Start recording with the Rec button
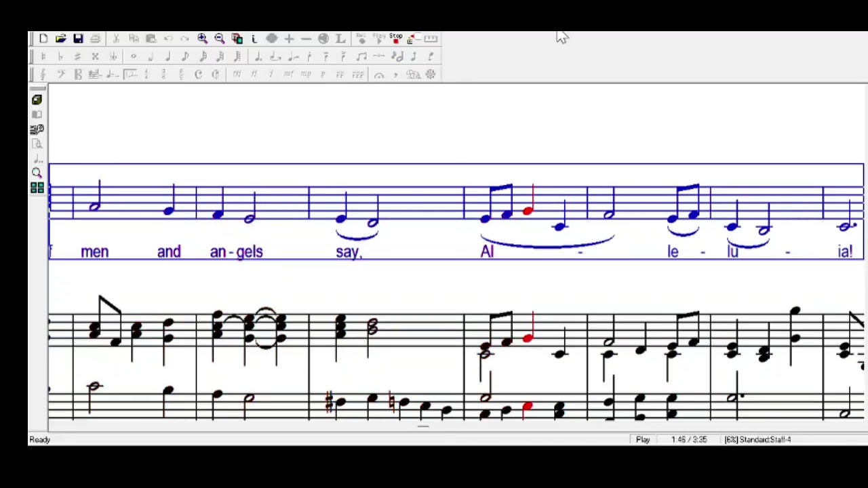868x488 pixels. point(361,39)
